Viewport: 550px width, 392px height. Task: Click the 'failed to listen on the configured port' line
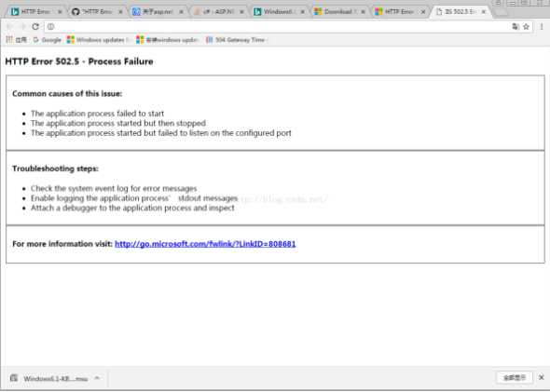(161, 133)
